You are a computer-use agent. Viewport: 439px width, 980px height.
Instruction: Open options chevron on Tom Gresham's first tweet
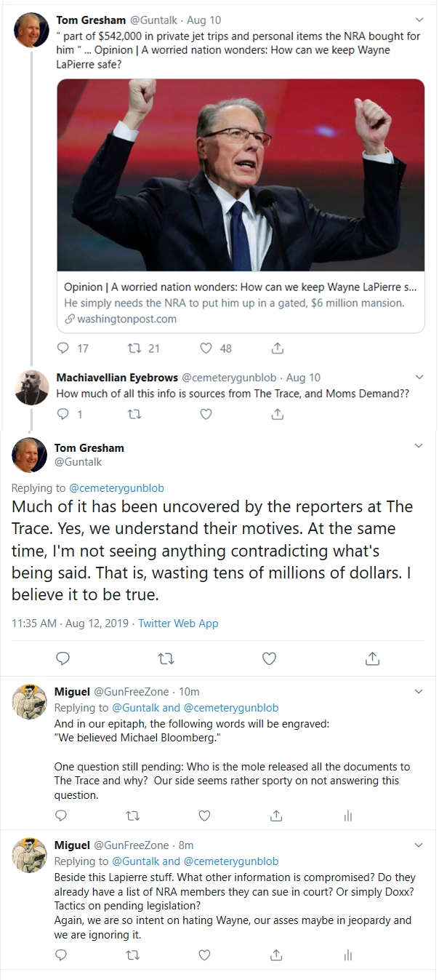click(419, 20)
